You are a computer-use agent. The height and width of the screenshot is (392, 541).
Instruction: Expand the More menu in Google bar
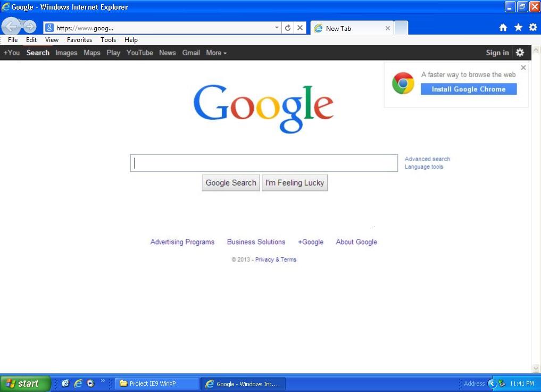tap(217, 53)
